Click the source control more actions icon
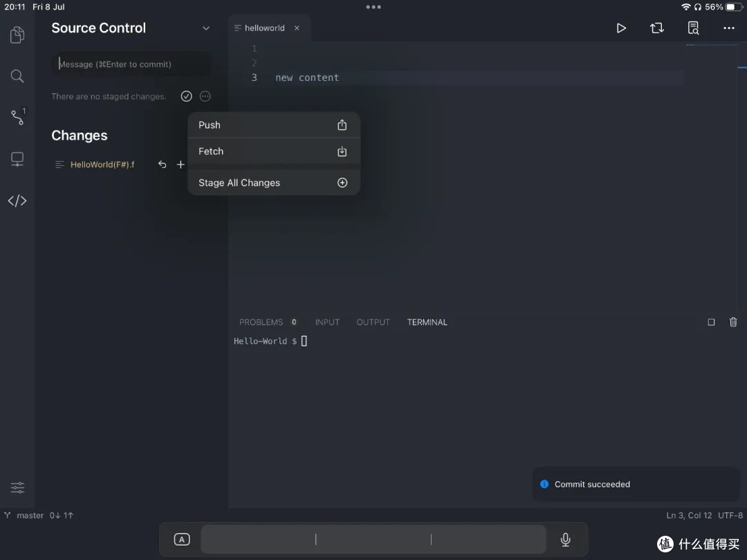The height and width of the screenshot is (560, 747). point(205,96)
